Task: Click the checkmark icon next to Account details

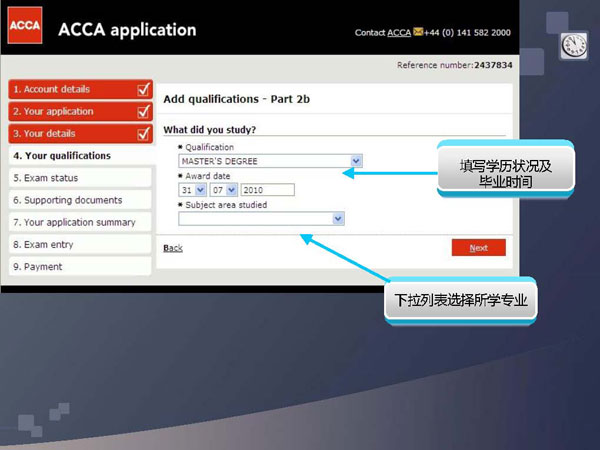Action: pos(143,89)
